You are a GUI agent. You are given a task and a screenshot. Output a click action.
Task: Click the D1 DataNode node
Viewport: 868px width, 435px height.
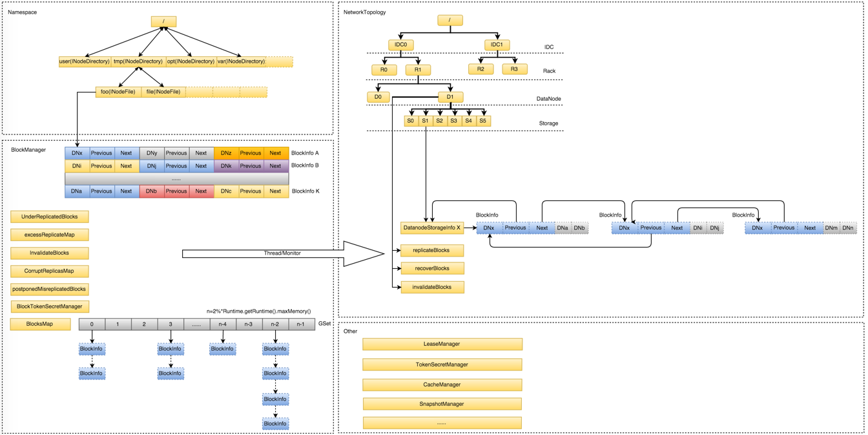pyautogui.click(x=450, y=97)
